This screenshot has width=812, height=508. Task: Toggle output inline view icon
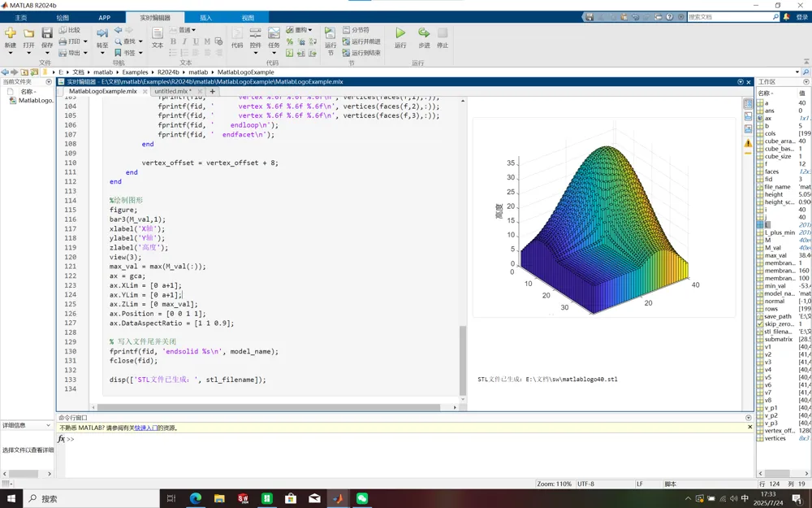point(749,116)
